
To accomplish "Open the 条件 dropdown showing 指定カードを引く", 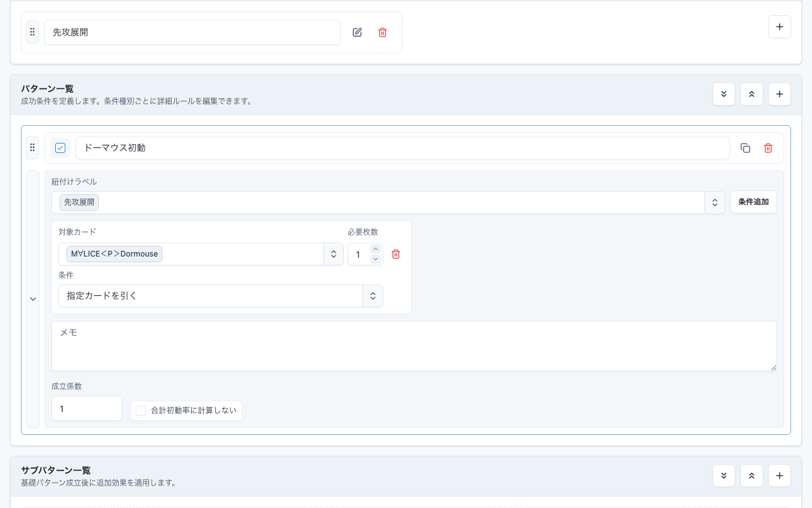I will [373, 296].
